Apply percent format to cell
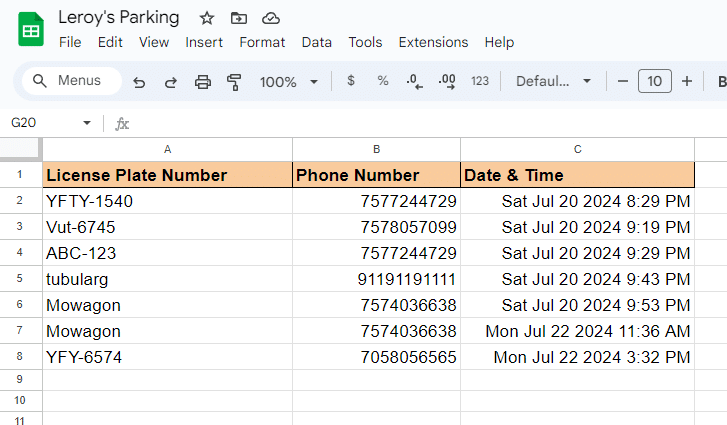The height and width of the screenshot is (425, 727). 383,81
